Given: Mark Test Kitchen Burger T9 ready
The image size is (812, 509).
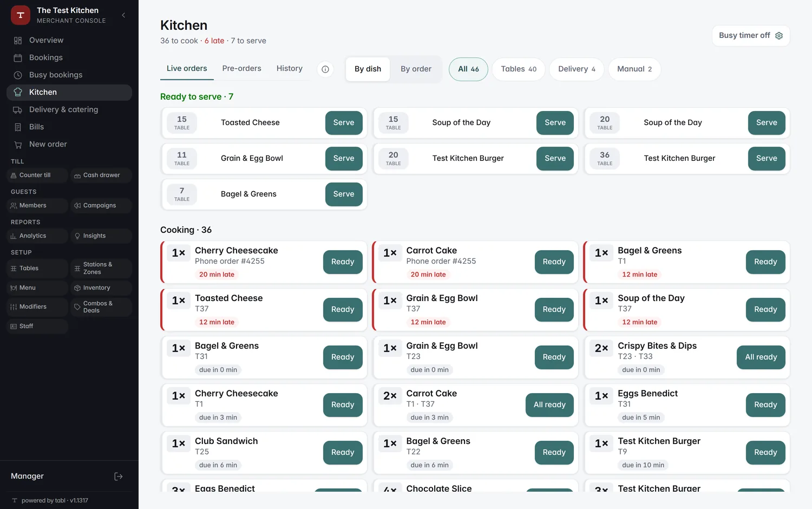Looking at the screenshot, I should [x=765, y=453].
